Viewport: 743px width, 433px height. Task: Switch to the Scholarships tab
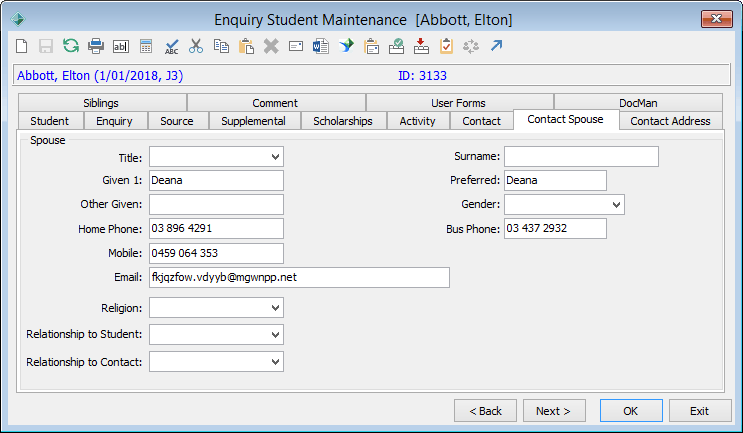point(344,121)
